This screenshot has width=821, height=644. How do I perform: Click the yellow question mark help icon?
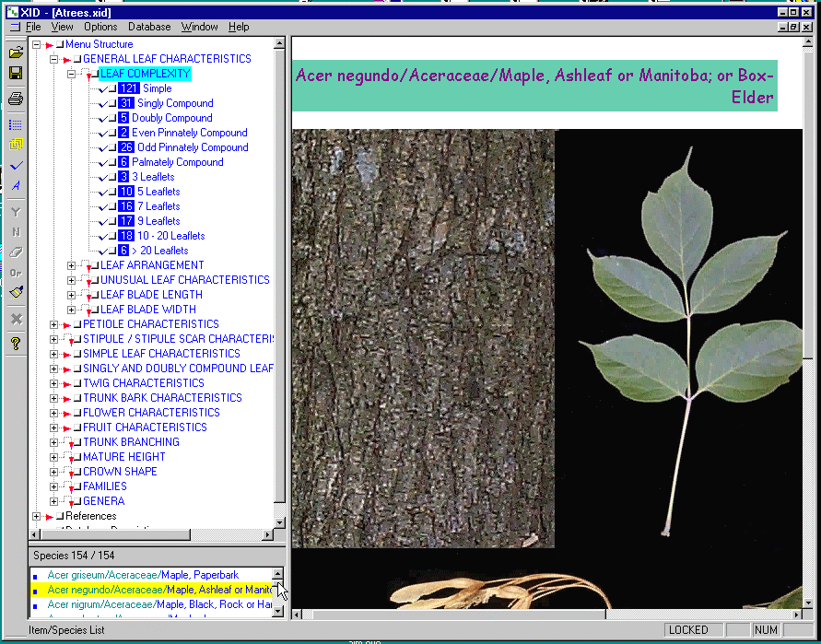(16, 344)
